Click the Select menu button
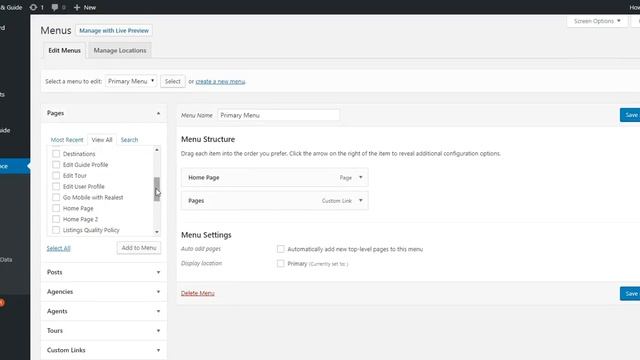The height and width of the screenshot is (360, 640). click(x=173, y=81)
